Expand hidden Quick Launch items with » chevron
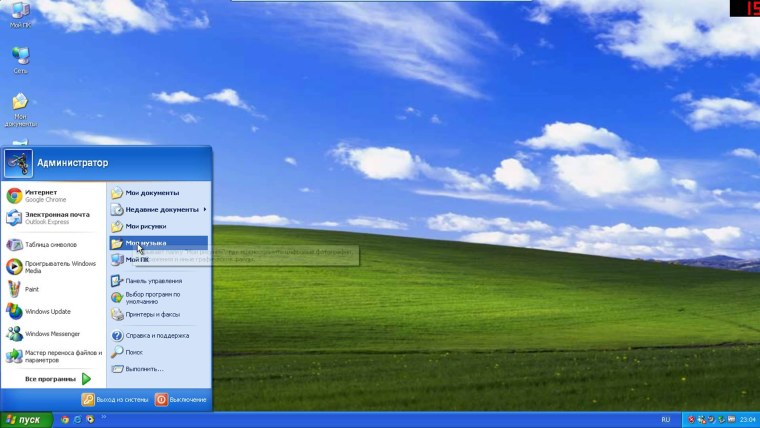Image resolution: width=760 pixels, height=428 pixels. tap(104, 417)
